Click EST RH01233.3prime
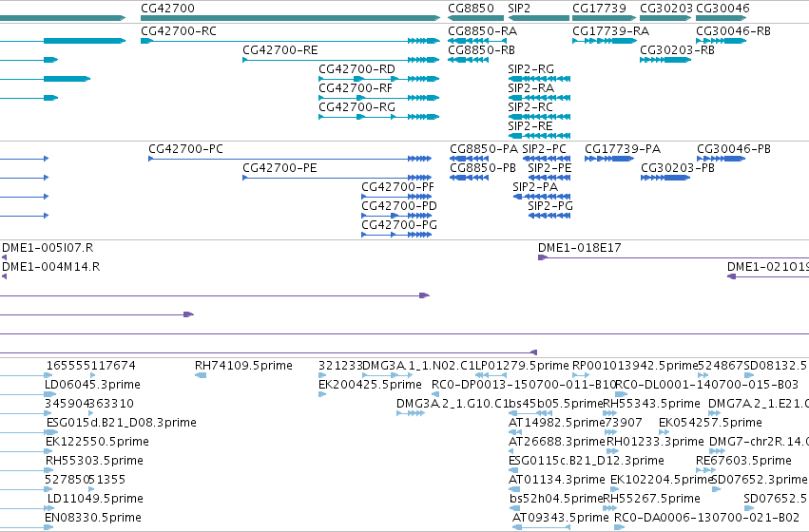Screen dimensions: 809x532 pos(655,443)
